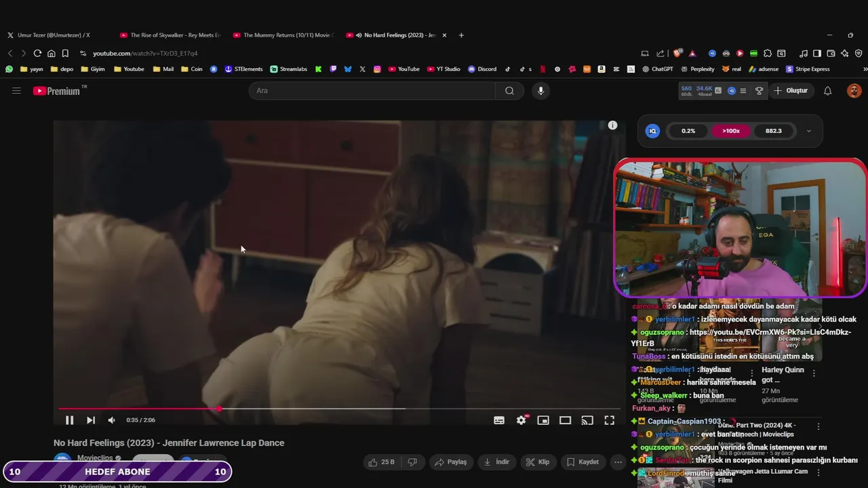Skip to the next video
This screenshot has height=488, width=868.
pos(91,420)
